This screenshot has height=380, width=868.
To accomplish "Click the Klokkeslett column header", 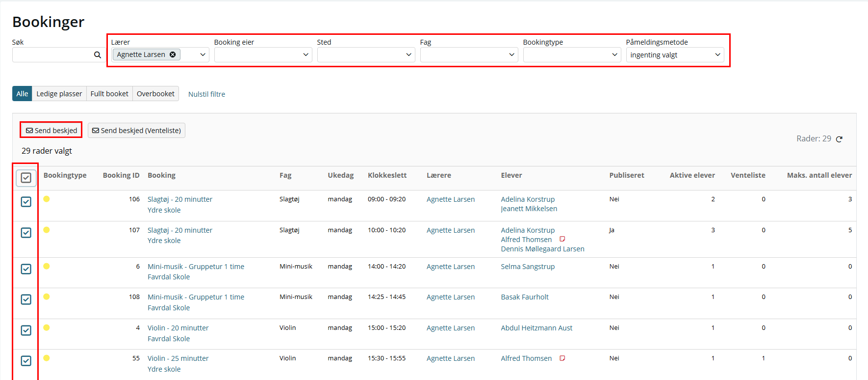I will point(387,175).
